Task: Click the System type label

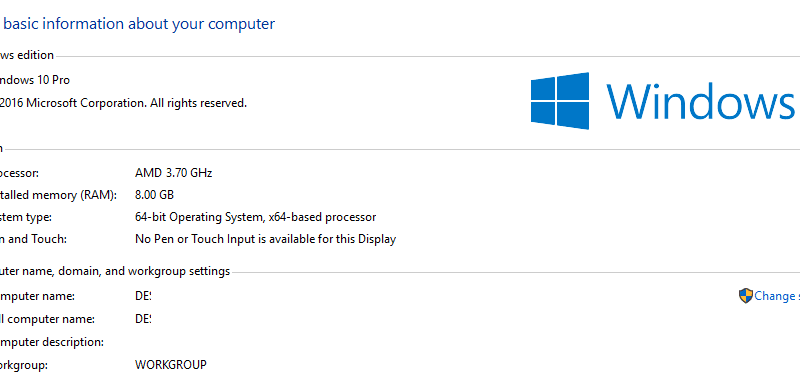Action: tap(26, 217)
